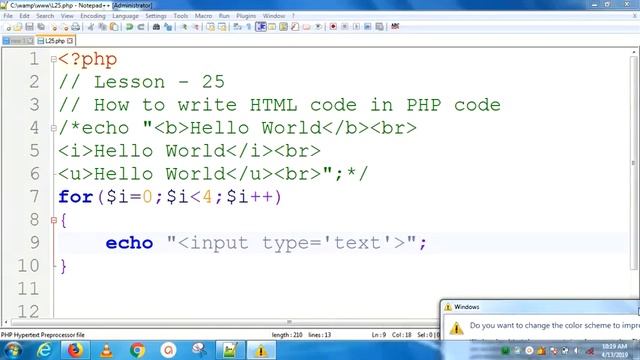Image resolution: width=640 pixels, height=360 pixels.
Task: Click 'length : 210' in status bar
Action: click(x=287, y=335)
